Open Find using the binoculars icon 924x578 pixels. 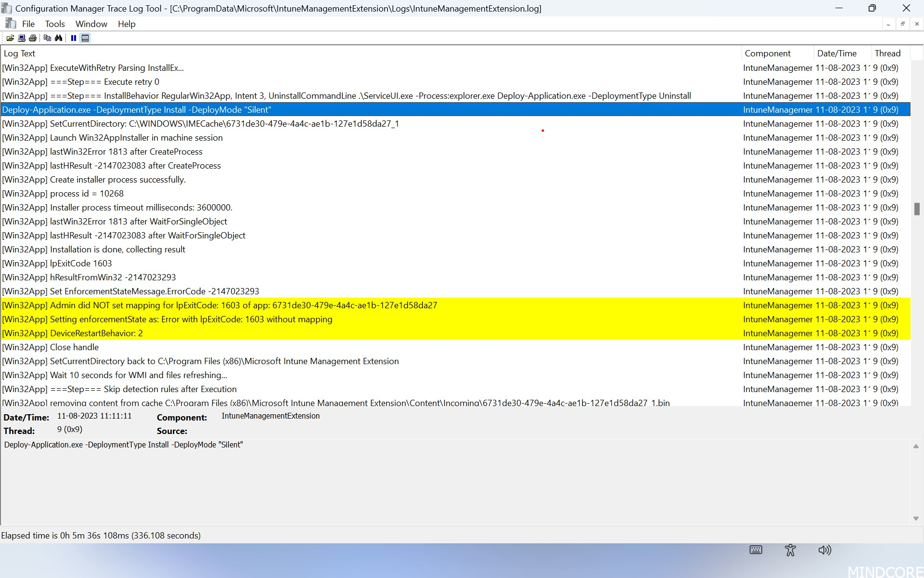pyautogui.click(x=59, y=38)
